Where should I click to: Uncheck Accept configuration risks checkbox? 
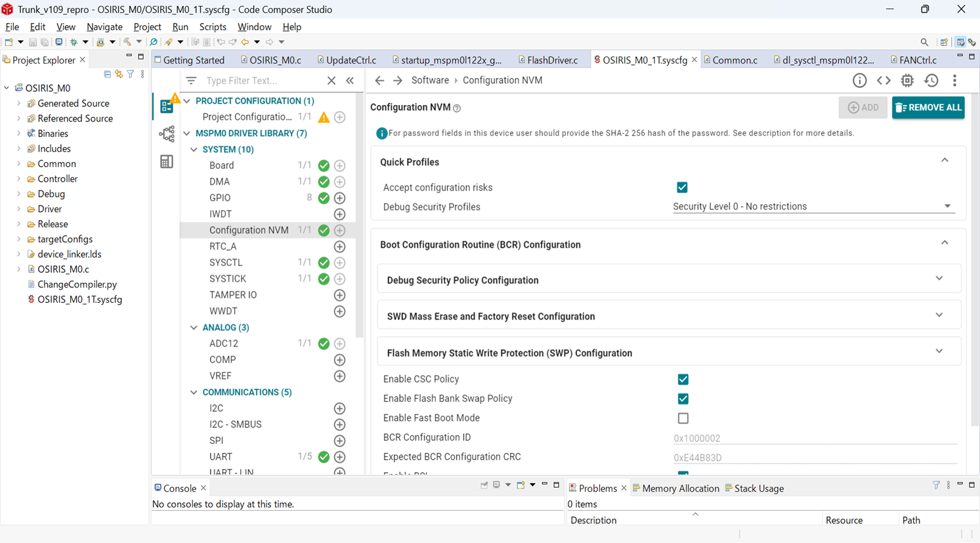pyautogui.click(x=682, y=188)
